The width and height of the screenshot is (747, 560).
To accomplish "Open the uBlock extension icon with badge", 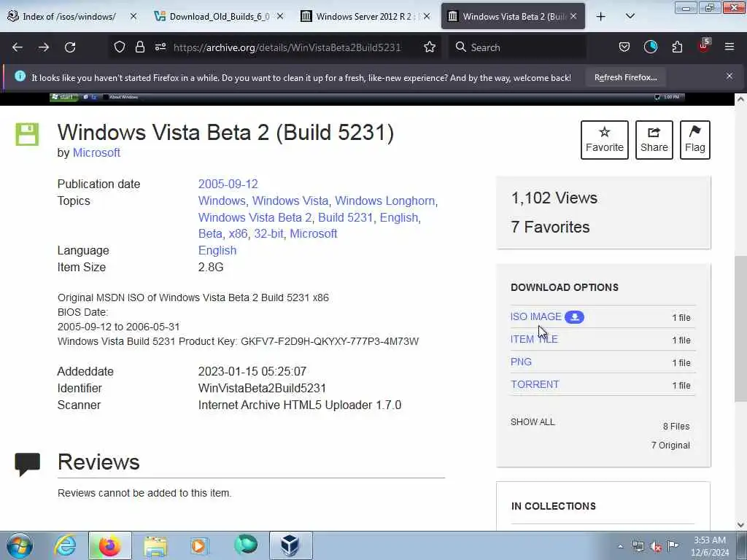I will click(704, 46).
